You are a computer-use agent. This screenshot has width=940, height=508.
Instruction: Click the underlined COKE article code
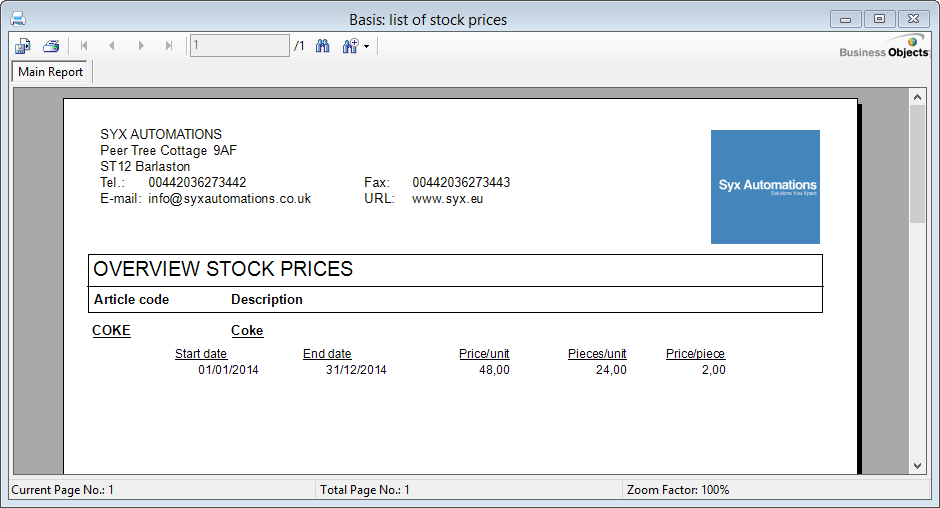click(111, 331)
